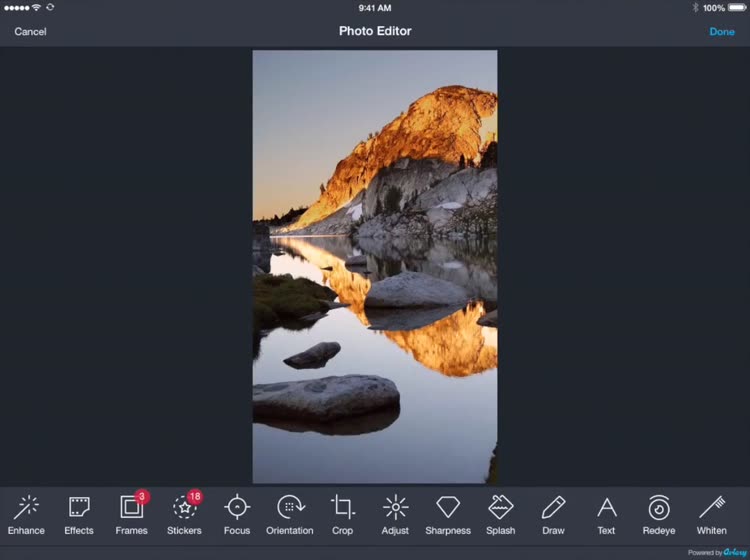Image resolution: width=750 pixels, height=560 pixels.
Task: Add text with the Text tool
Action: pos(607,515)
